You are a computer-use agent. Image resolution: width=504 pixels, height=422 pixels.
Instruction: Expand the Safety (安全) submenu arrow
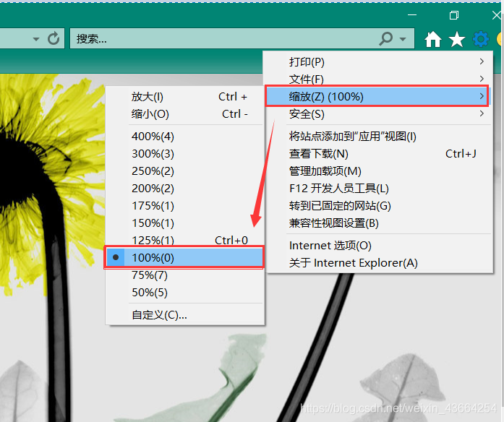(482, 113)
